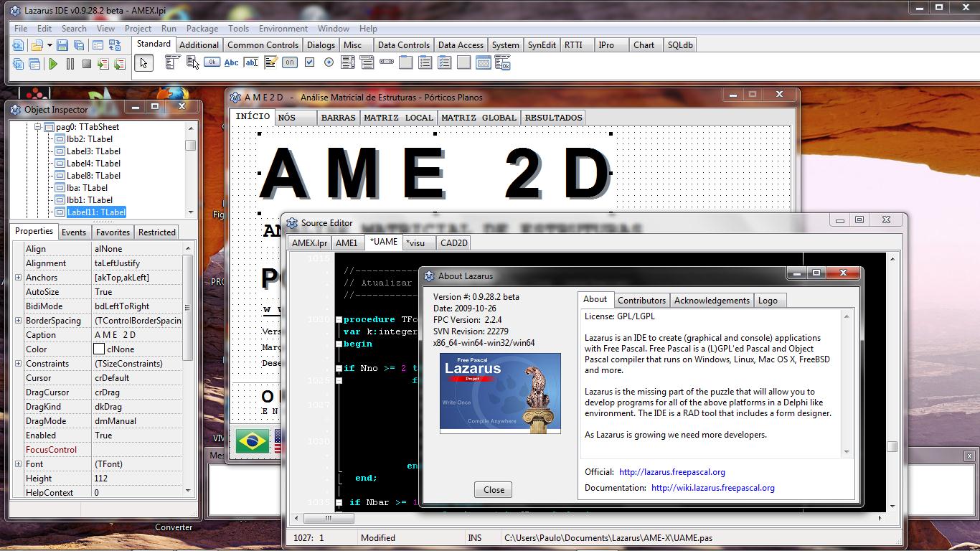Click the View Forms toolbar icon

pyautogui.click(x=34, y=64)
